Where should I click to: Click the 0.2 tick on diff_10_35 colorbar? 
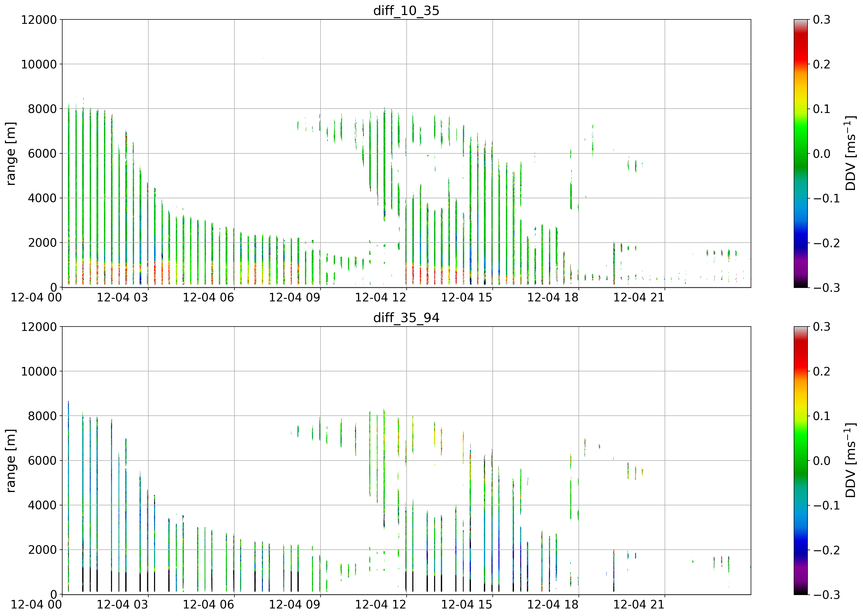[822, 64]
